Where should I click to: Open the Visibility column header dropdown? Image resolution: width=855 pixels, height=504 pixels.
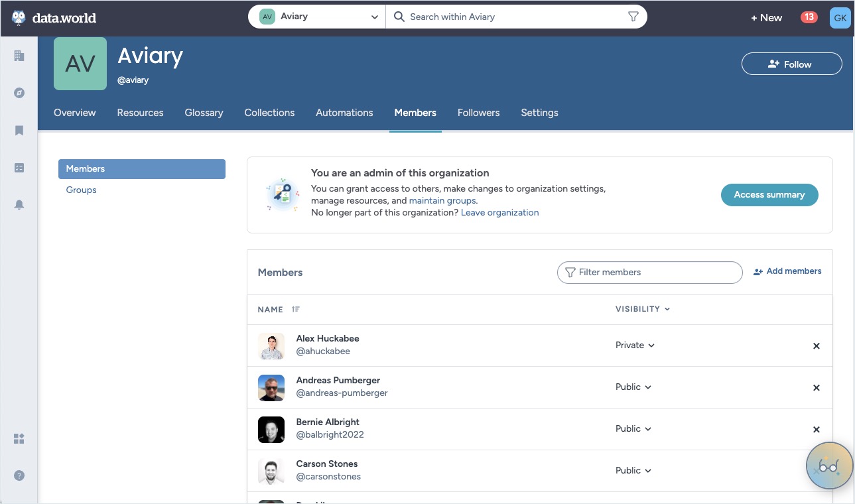pyautogui.click(x=643, y=309)
